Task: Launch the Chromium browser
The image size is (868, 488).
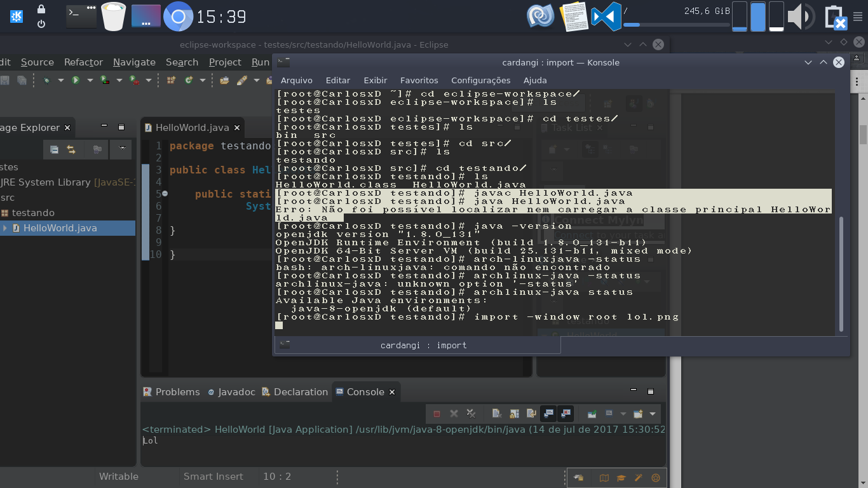Action: click(x=178, y=17)
